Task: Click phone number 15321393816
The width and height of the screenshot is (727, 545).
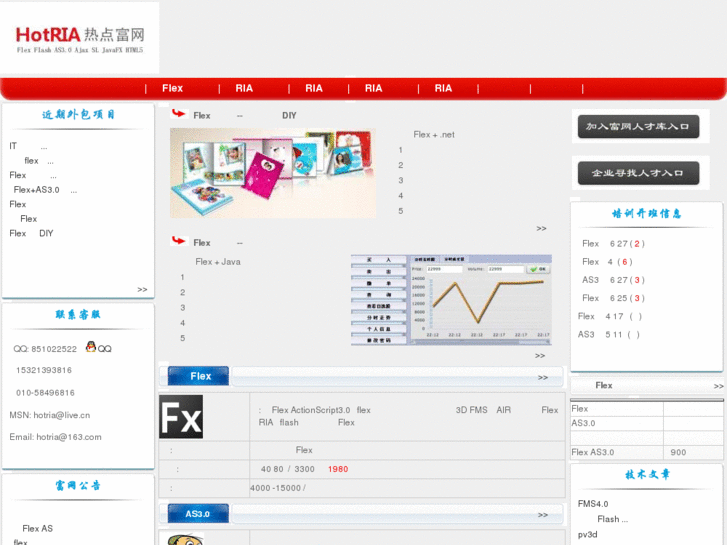Action: [x=44, y=370]
